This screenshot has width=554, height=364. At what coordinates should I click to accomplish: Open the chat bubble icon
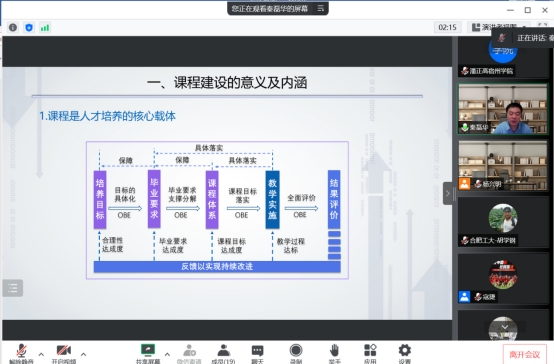coord(257,351)
